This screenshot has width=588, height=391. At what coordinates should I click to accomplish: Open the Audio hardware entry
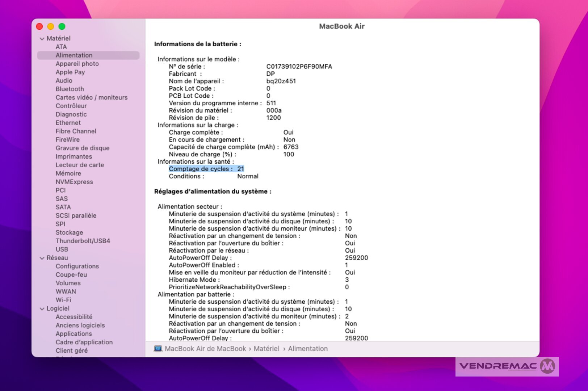click(x=64, y=81)
